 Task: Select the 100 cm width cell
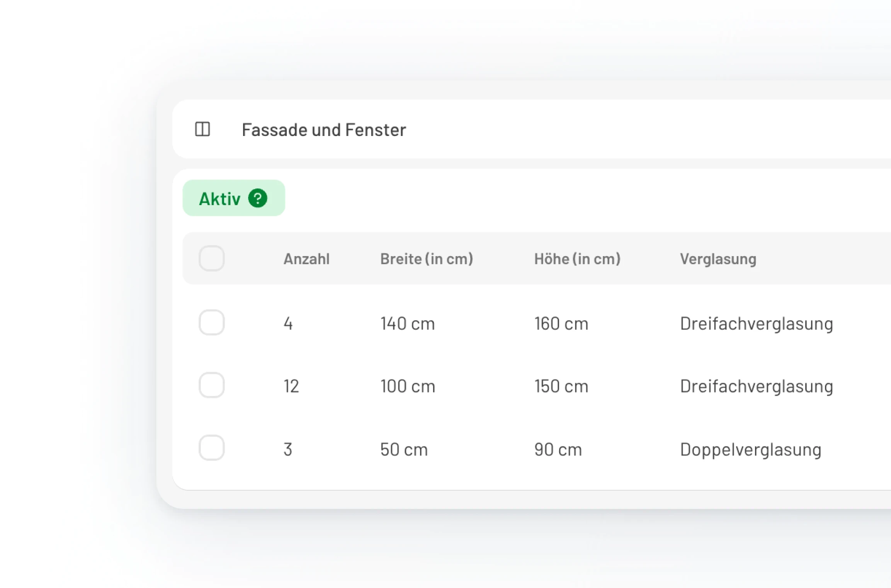pyautogui.click(x=407, y=386)
